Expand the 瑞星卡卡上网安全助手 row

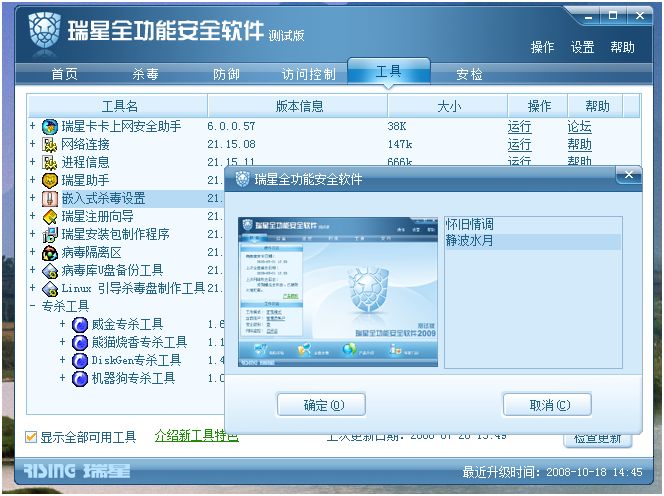33,126
